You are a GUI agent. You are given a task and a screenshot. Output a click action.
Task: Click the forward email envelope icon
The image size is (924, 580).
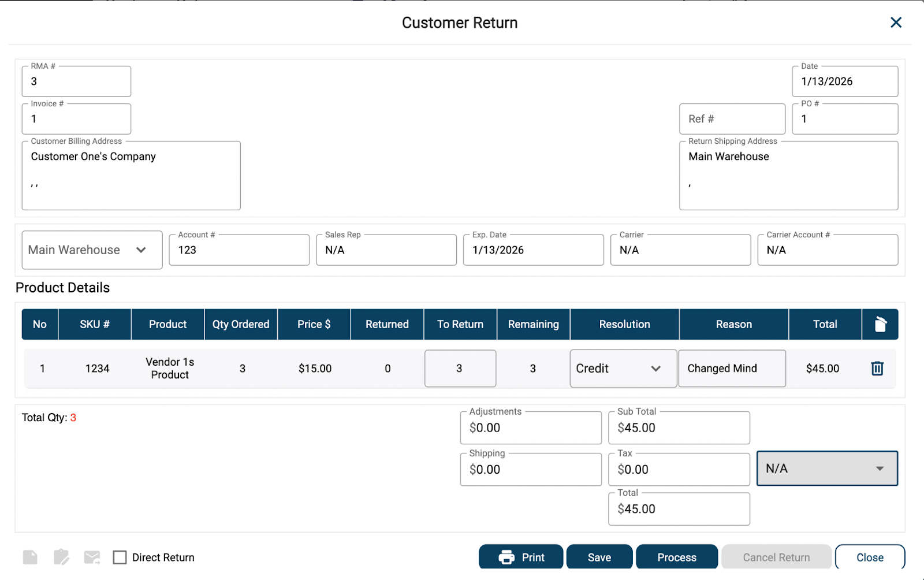[92, 557]
